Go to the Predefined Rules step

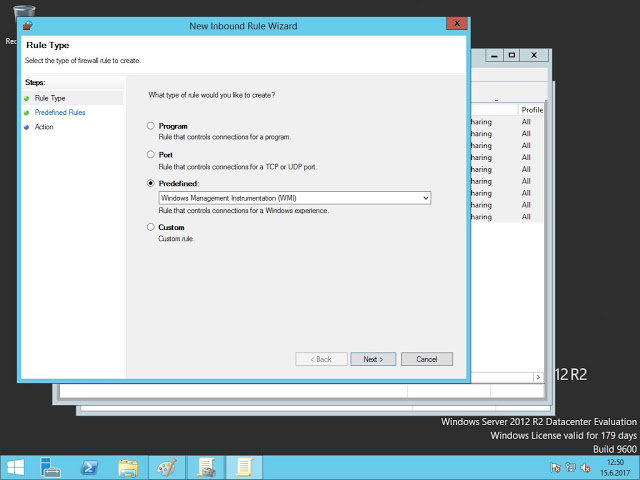coord(60,113)
